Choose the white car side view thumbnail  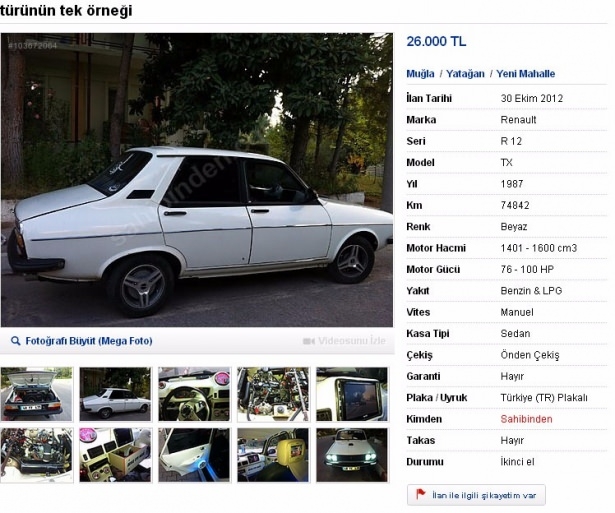tap(115, 394)
